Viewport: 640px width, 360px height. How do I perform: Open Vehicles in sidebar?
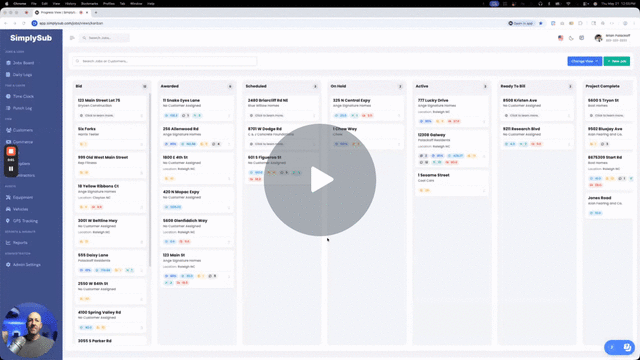(17, 209)
